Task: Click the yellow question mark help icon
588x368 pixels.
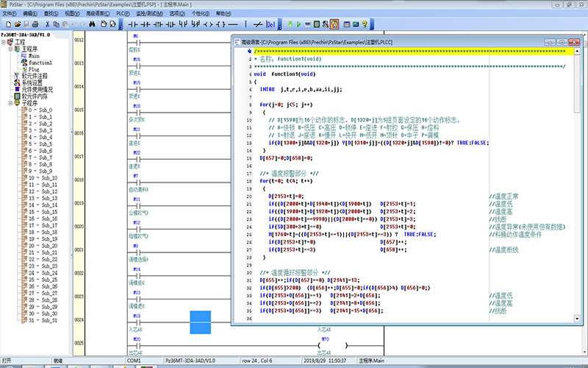Action: click(x=365, y=24)
